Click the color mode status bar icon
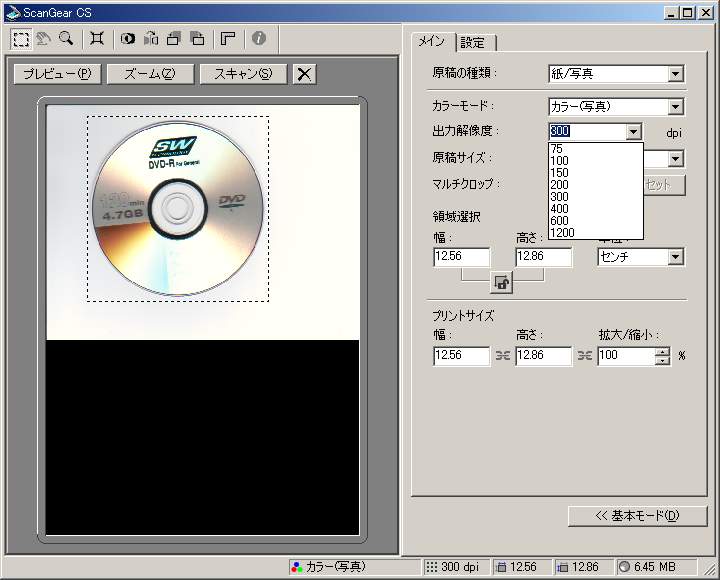 [297, 568]
